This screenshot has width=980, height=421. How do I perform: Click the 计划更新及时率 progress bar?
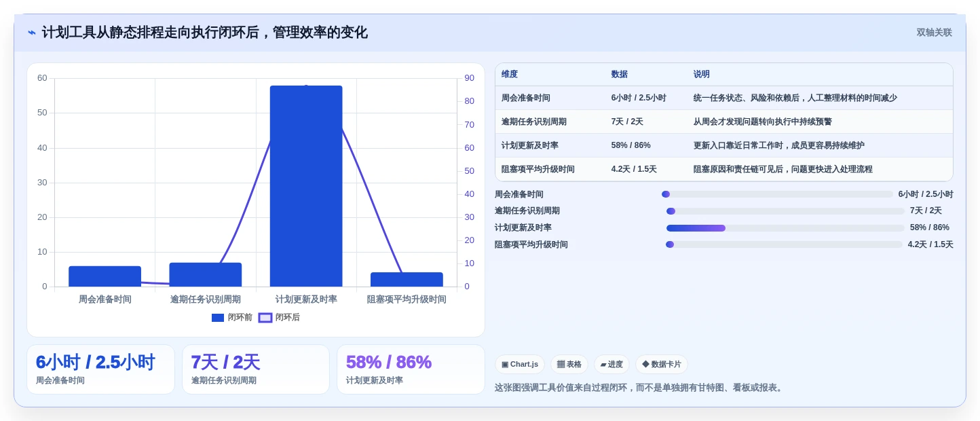785,228
